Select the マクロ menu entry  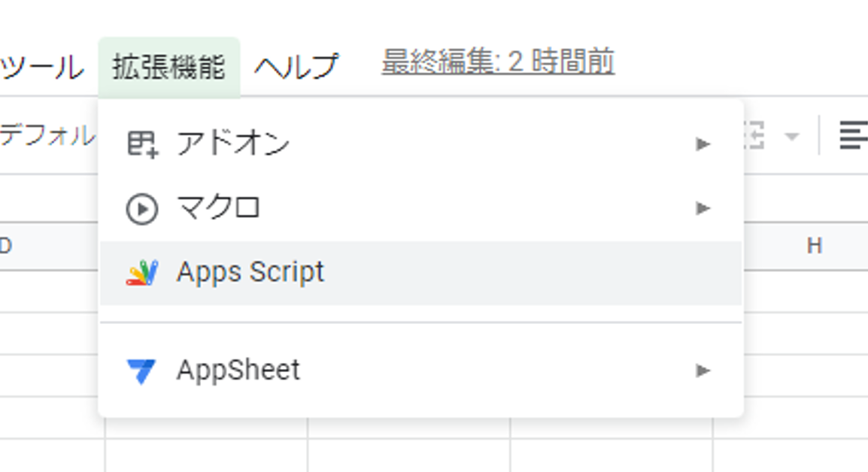420,209
